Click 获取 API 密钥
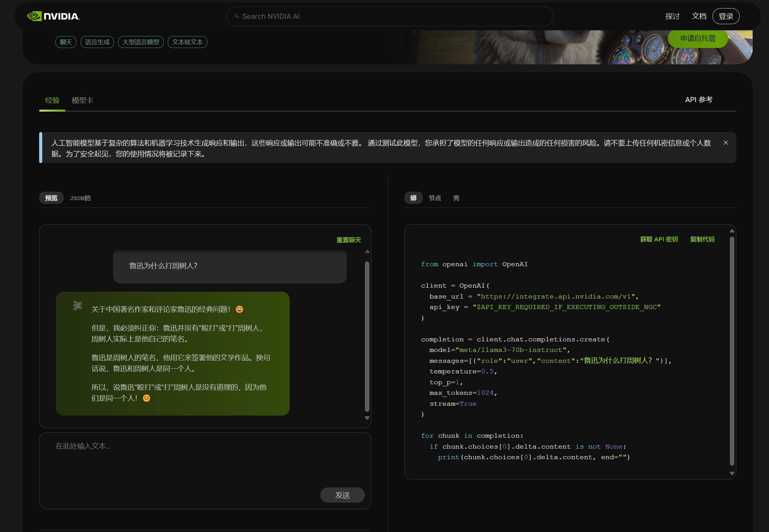This screenshot has width=769, height=532. tap(658, 239)
